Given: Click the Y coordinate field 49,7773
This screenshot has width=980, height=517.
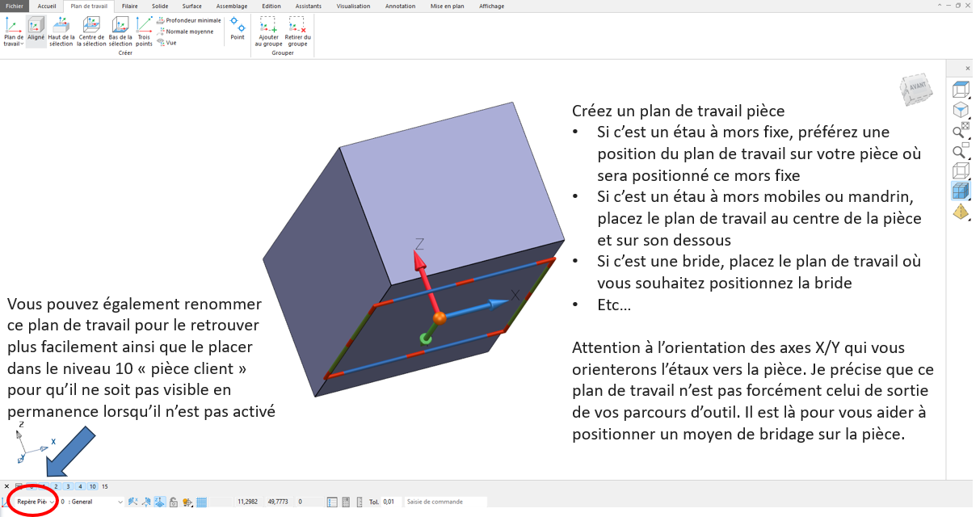Looking at the screenshot, I should [280, 502].
